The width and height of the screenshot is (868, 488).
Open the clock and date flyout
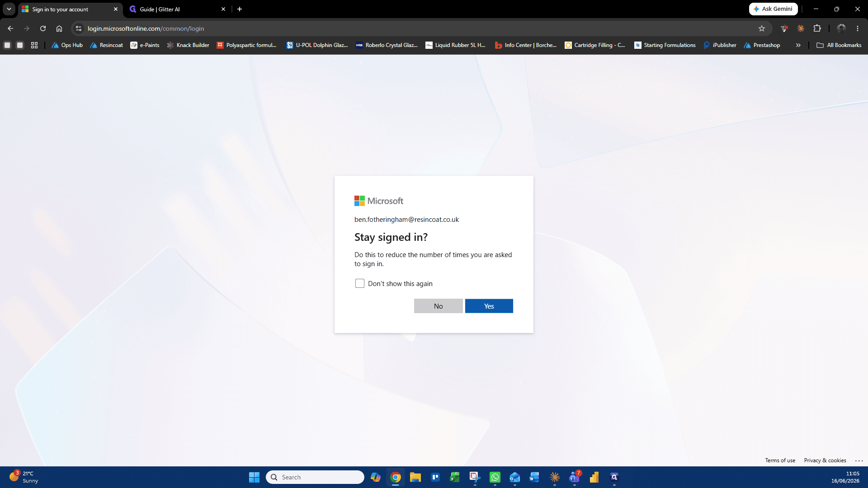click(x=845, y=477)
